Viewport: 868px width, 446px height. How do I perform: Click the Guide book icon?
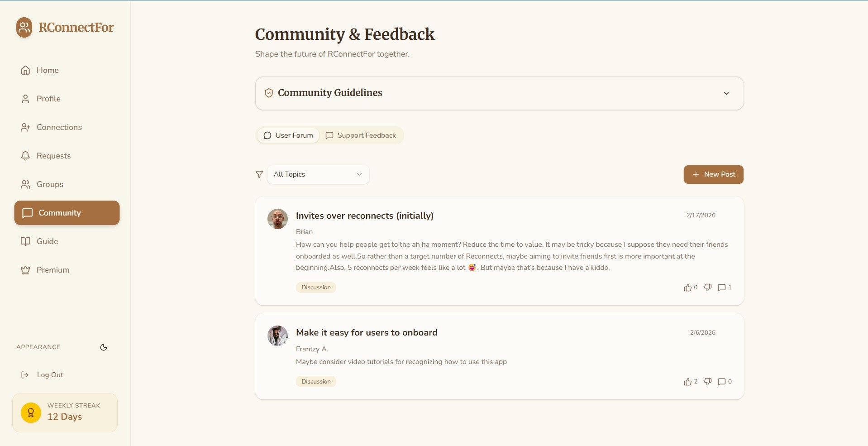25,241
